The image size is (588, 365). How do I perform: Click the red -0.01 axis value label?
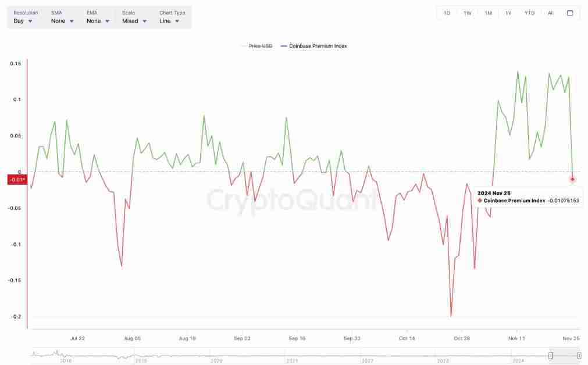pyautogui.click(x=16, y=180)
